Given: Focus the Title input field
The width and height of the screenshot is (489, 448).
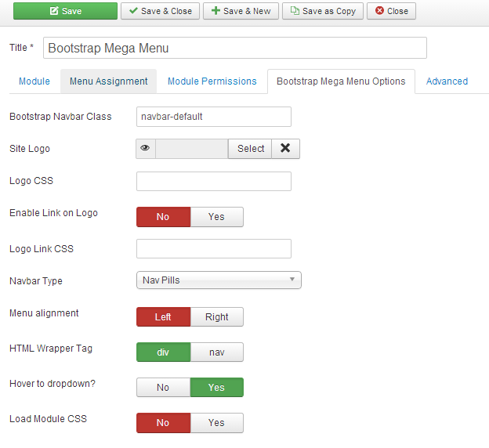Looking at the screenshot, I should [235, 48].
